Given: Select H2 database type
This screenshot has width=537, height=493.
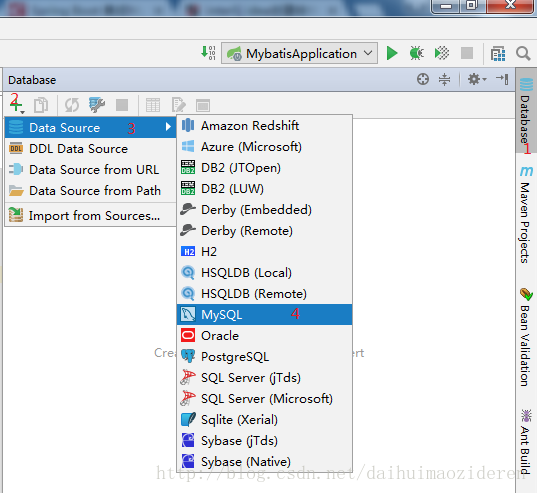Looking at the screenshot, I should [264, 252].
